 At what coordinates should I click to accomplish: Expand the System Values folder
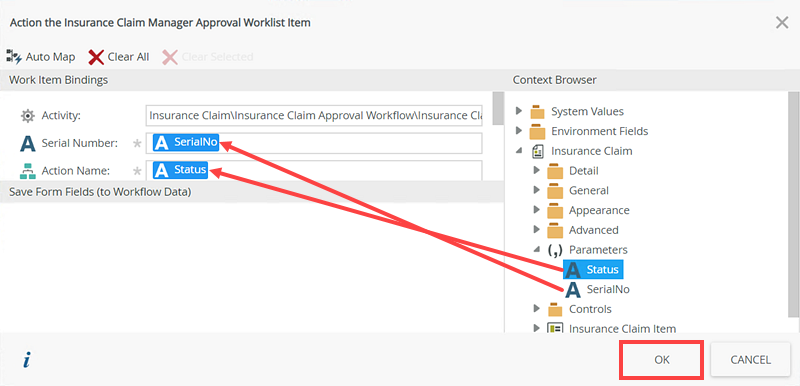pyautogui.click(x=519, y=111)
